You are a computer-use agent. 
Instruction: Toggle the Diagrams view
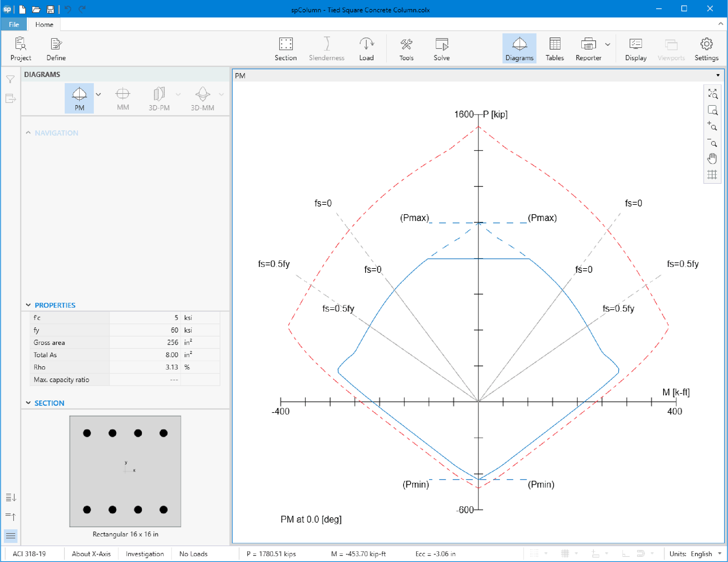pyautogui.click(x=519, y=49)
